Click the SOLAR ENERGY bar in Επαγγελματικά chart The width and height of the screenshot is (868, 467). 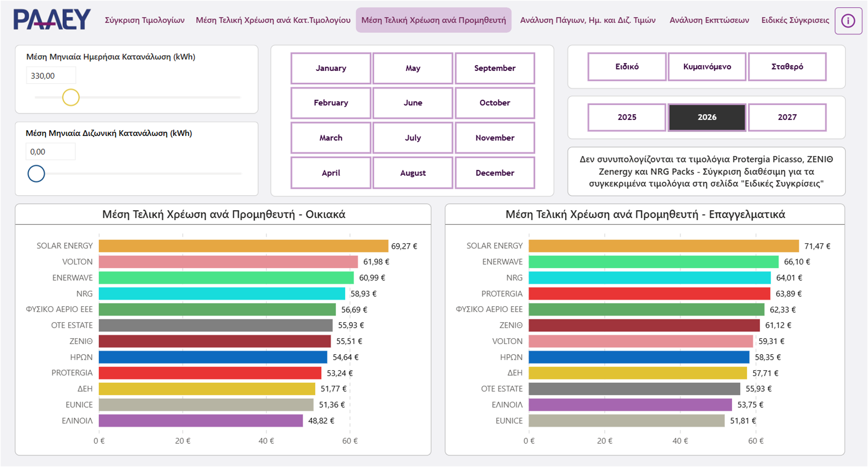[664, 246]
